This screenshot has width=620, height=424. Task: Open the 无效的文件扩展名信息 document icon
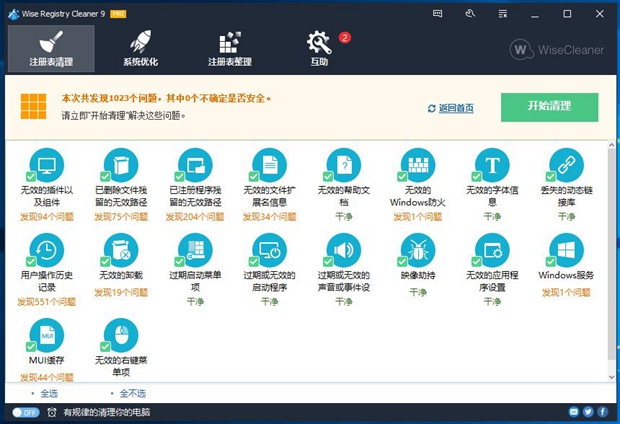(x=270, y=165)
